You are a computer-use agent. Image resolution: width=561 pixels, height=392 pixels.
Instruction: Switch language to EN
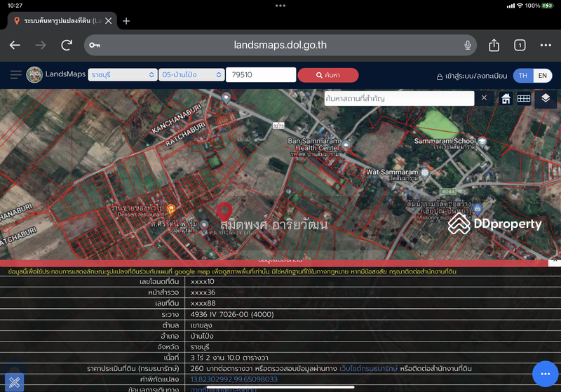coord(542,76)
